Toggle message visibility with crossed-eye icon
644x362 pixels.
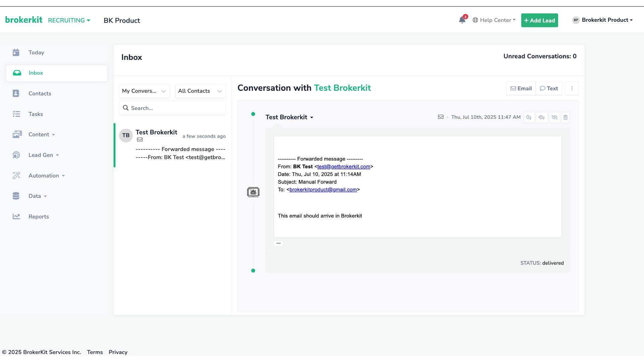[x=554, y=117]
